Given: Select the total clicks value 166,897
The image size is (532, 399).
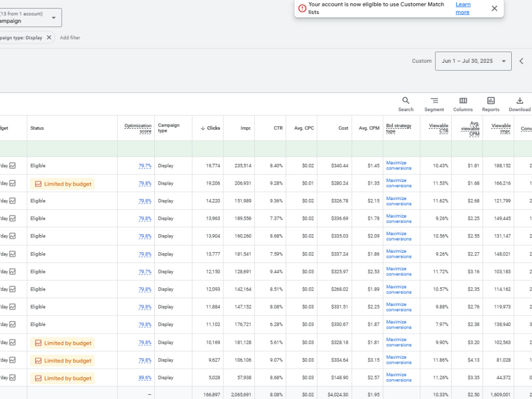Looking at the screenshot, I should coord(212,395).
